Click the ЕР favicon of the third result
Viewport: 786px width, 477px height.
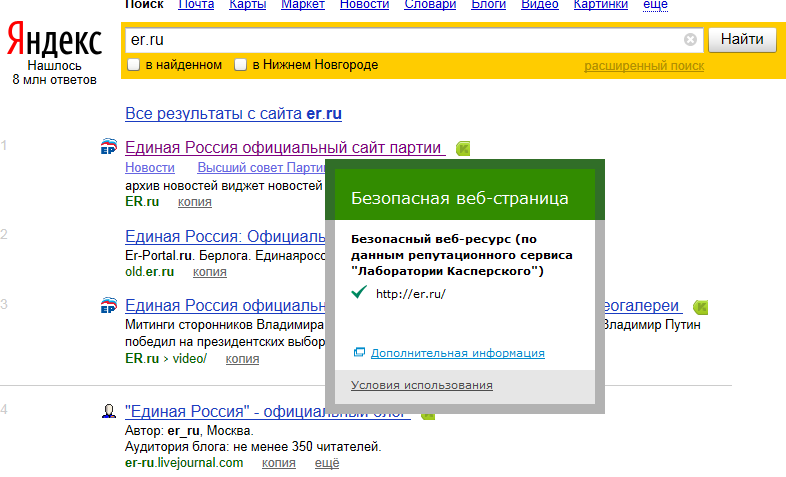click(x=109, y=305)
